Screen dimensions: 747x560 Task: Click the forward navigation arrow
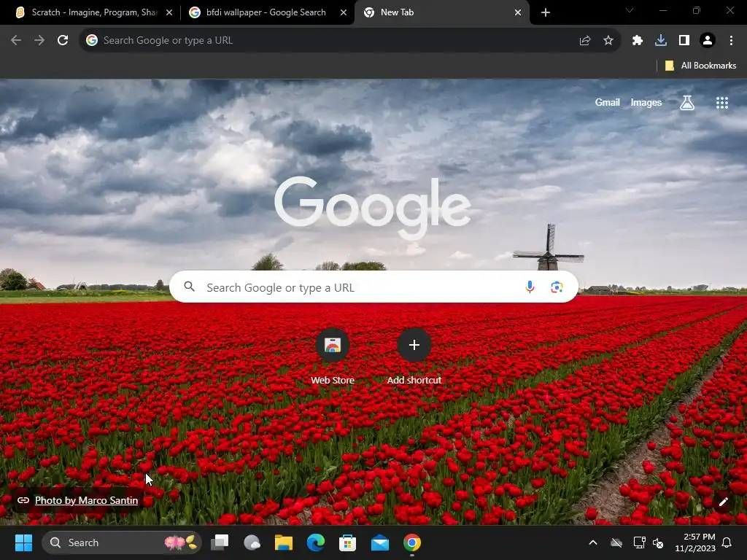coord(39,41)
